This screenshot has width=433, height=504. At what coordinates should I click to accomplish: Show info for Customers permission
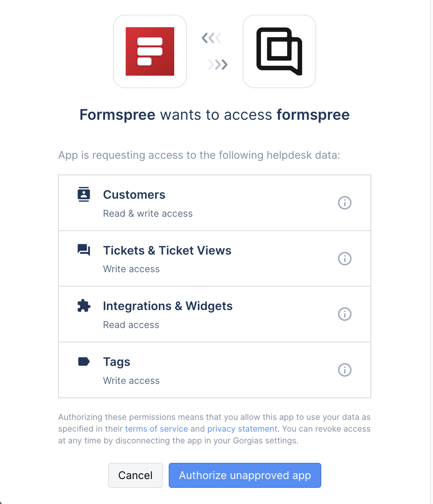344,203
